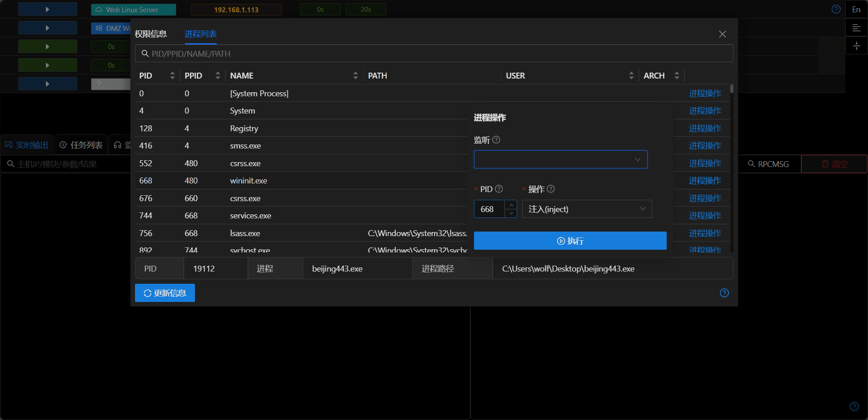Sort by USER column sorter arrows

[x=631, y=75]
